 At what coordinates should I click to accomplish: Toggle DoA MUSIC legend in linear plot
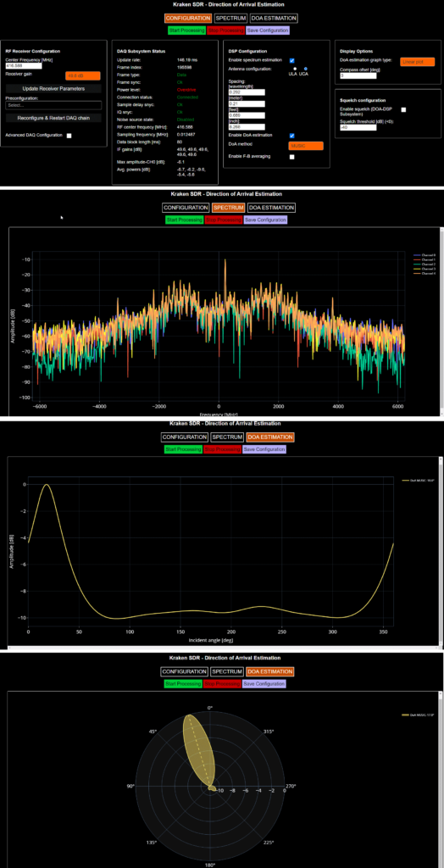[419, 481]
